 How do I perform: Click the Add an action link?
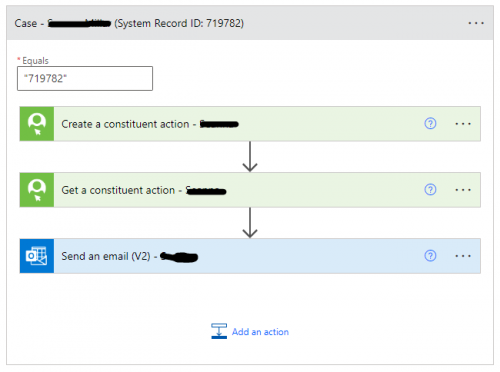(x=260, y=332)
